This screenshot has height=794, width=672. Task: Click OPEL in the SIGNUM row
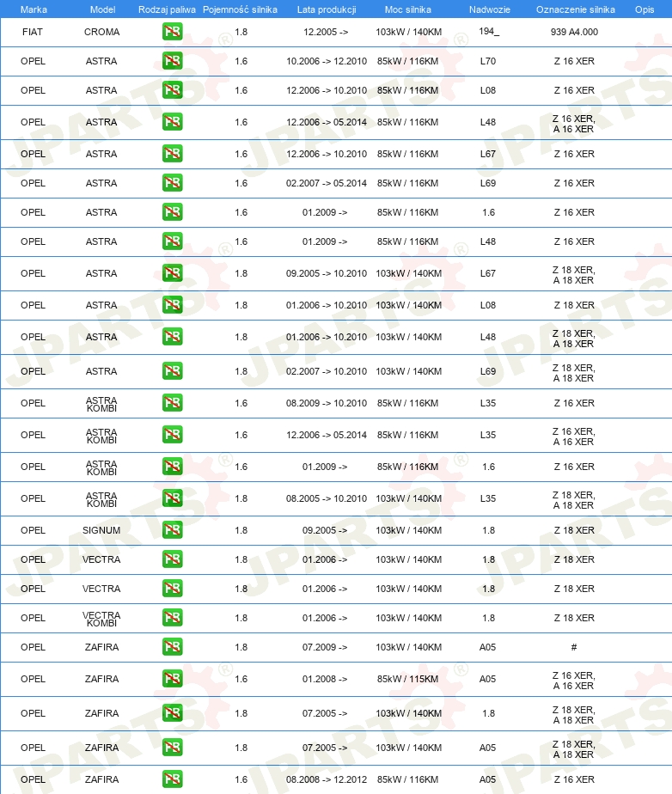33,530
